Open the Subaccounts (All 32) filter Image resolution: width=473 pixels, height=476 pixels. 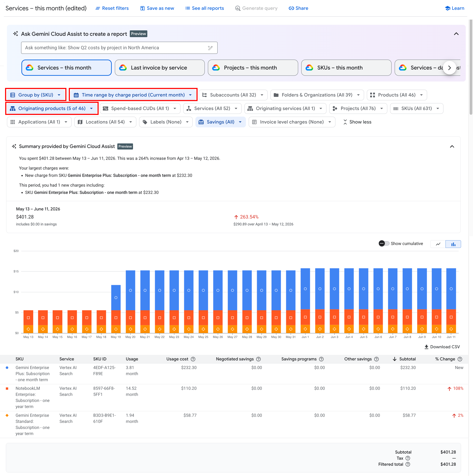pos(233,95)
